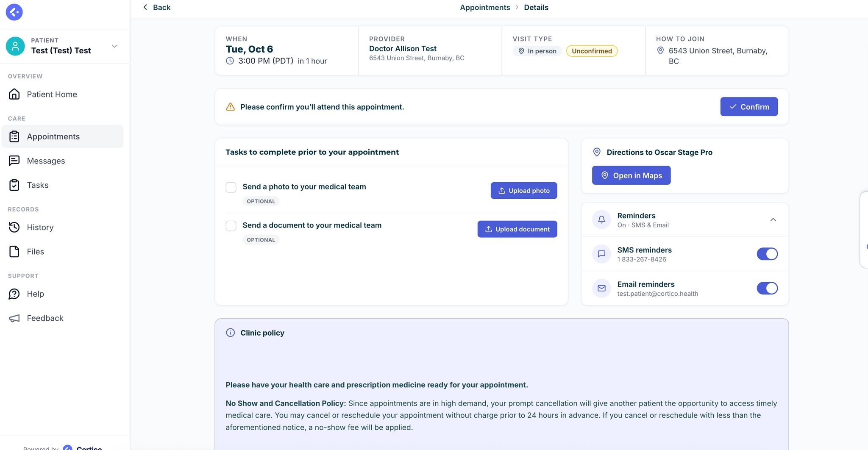868x450 pixels.
Task: Click the Upload photo button
Action: [x=524, y=191]
